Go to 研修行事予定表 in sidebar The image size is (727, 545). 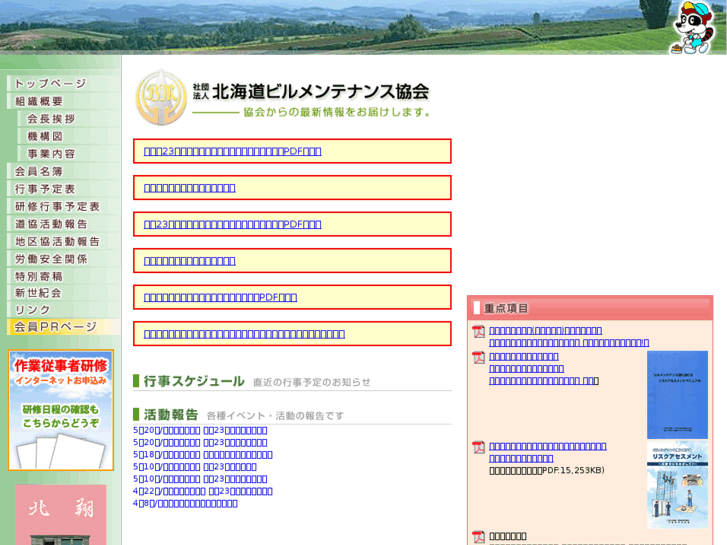(64, 206)
